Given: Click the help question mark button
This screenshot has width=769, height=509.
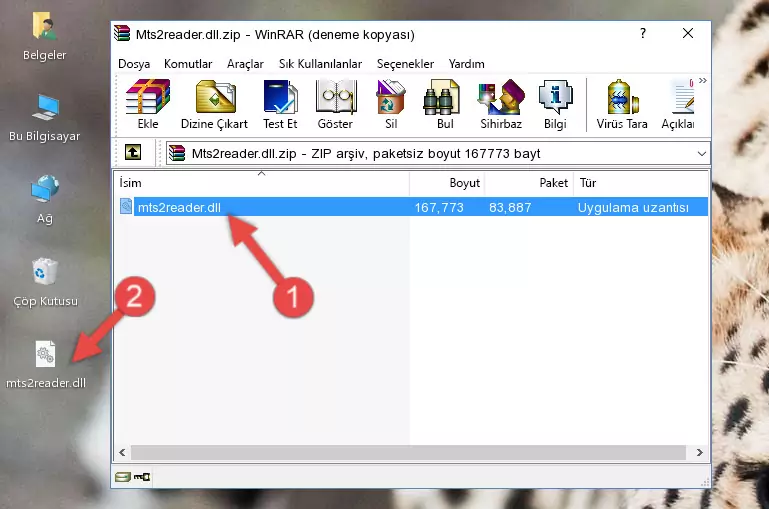Looking at the screenshot, I should [x=643, y=33].
